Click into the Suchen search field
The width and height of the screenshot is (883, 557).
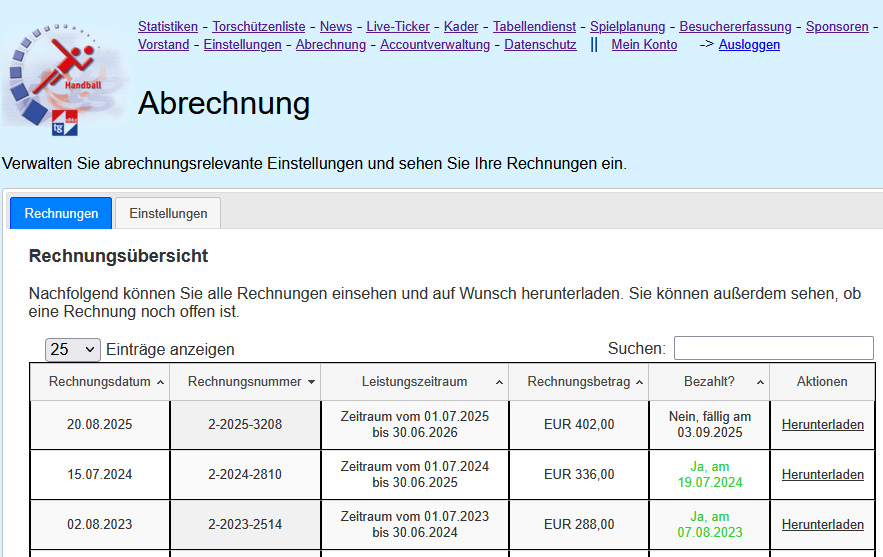click(x=773, y=348)
